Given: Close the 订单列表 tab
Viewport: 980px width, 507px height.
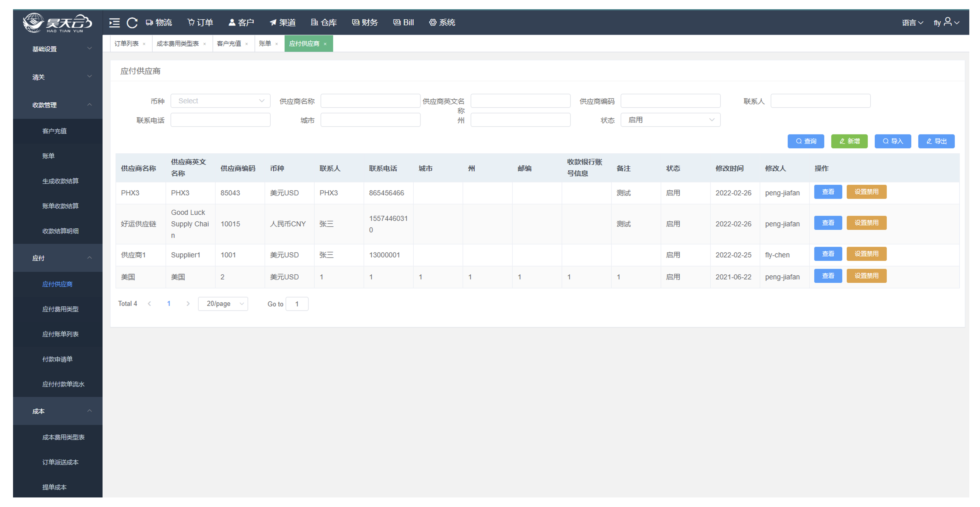Looking at the screenshot, I should point(144,44).
